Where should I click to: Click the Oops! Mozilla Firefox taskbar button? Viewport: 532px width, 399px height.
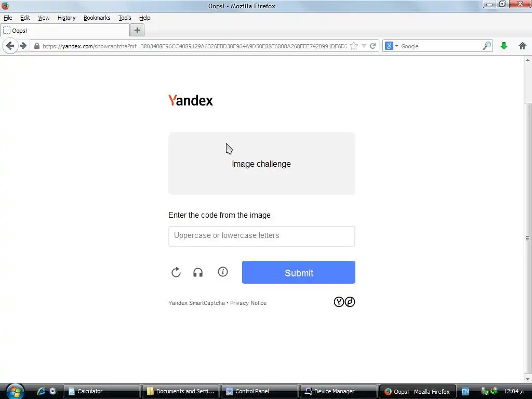pos(417,391)
